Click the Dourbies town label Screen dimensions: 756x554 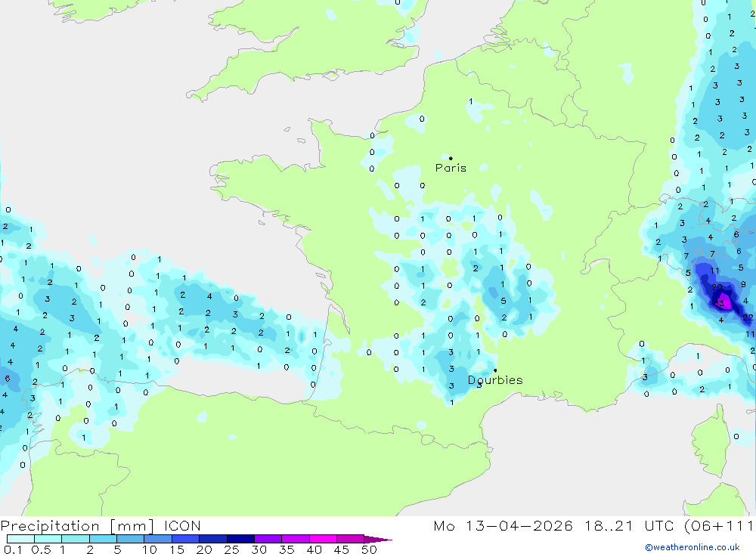pos(495,380)
